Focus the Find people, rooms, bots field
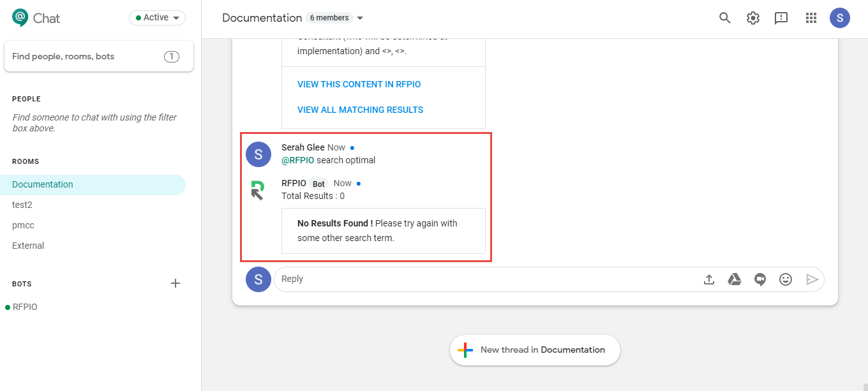Image resolution: width=868 pixels, height=391 pixels. pyautogui.click(x=99, y=57)
